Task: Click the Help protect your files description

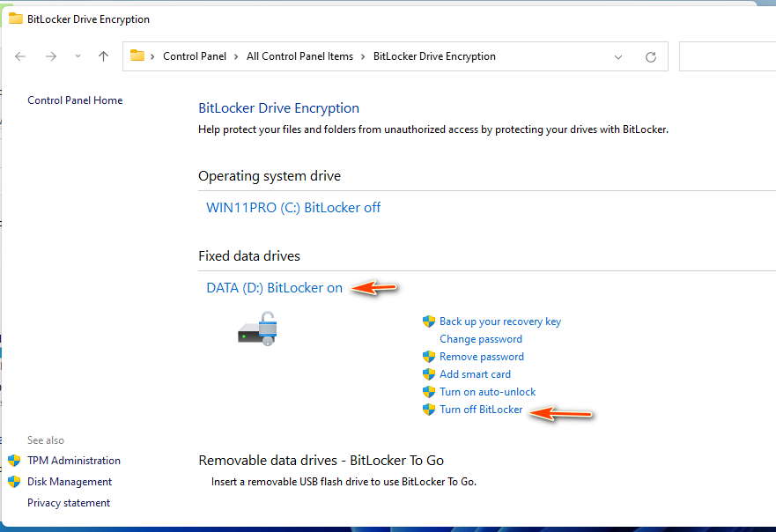Action: coord(433,129)
